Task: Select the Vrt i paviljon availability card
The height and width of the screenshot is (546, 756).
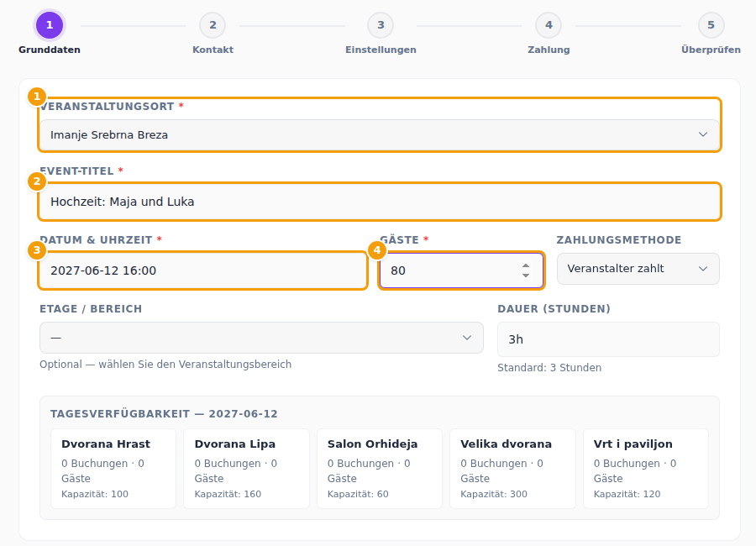Action: (646, 469)
